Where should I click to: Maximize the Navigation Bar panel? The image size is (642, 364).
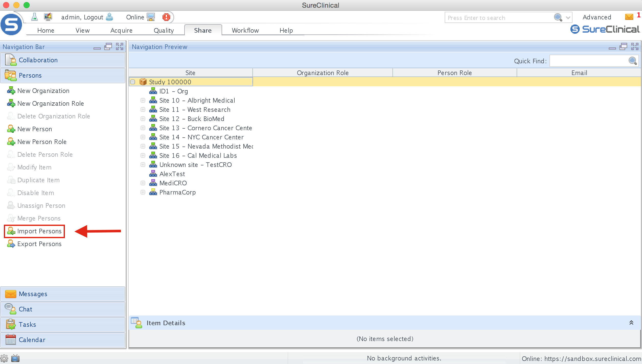pyautogui.click(x=119, y=46)
